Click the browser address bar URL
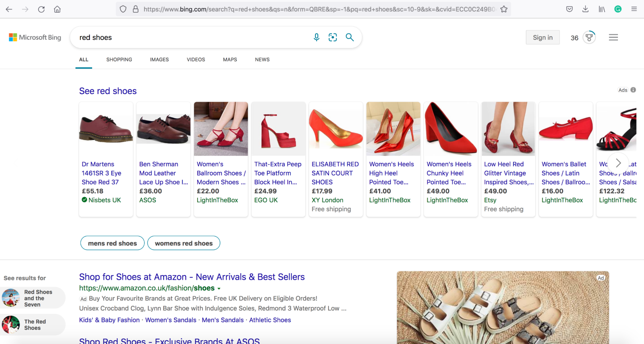The width and height of the screenshot is (644, 344). point(319,9)
